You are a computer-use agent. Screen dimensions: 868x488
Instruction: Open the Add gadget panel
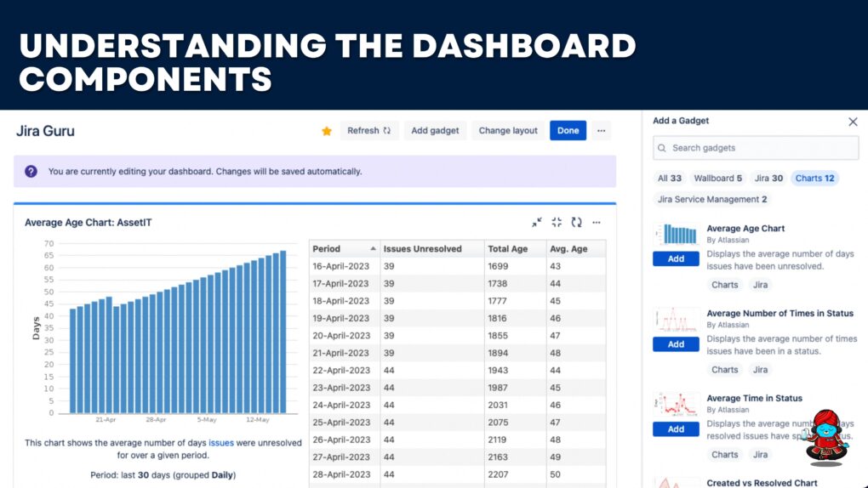pos(435,131)
